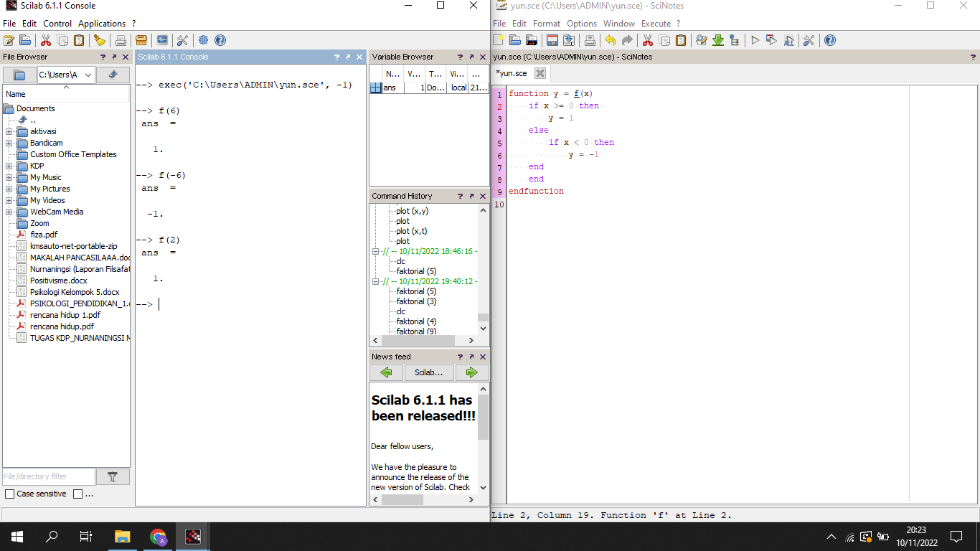Open the Execute menu in SciNotes
This screenshot has width=980, height=551.
point(656,24)
